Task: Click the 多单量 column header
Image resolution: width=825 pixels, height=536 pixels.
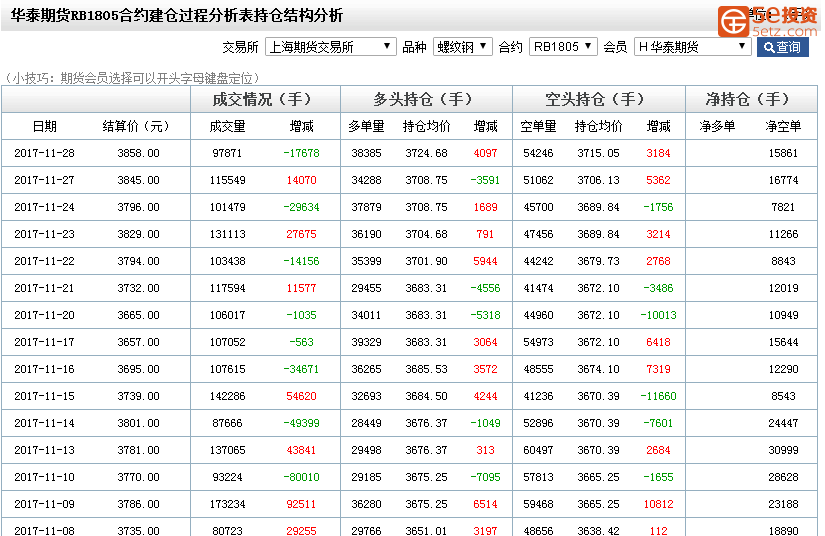Action: (x=366, y=126)
